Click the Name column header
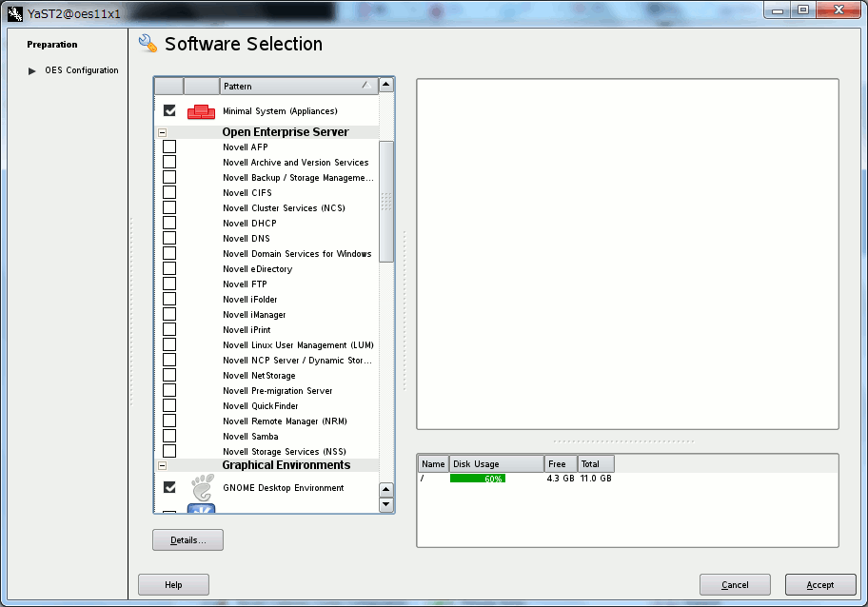868x607 pixels. click(x=433, y=463)
